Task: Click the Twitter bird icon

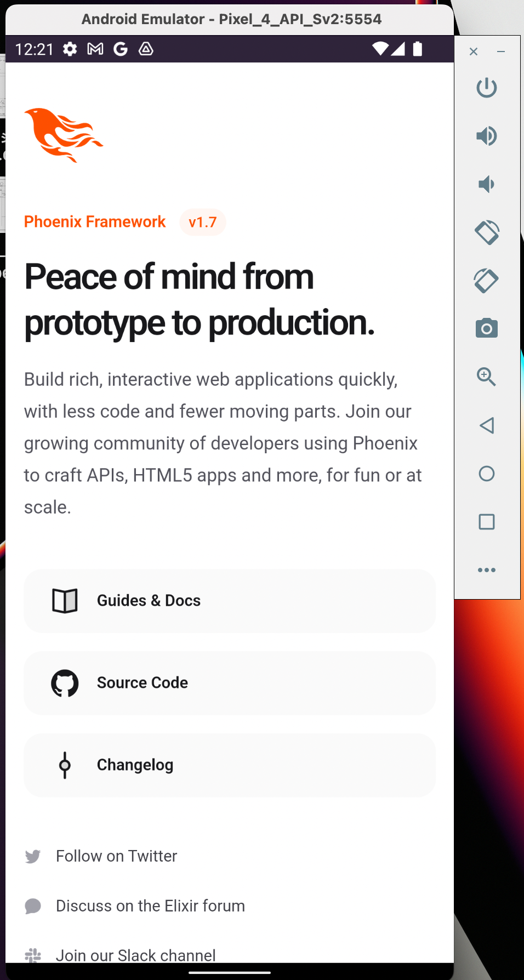Action: [x=33, y=856]
